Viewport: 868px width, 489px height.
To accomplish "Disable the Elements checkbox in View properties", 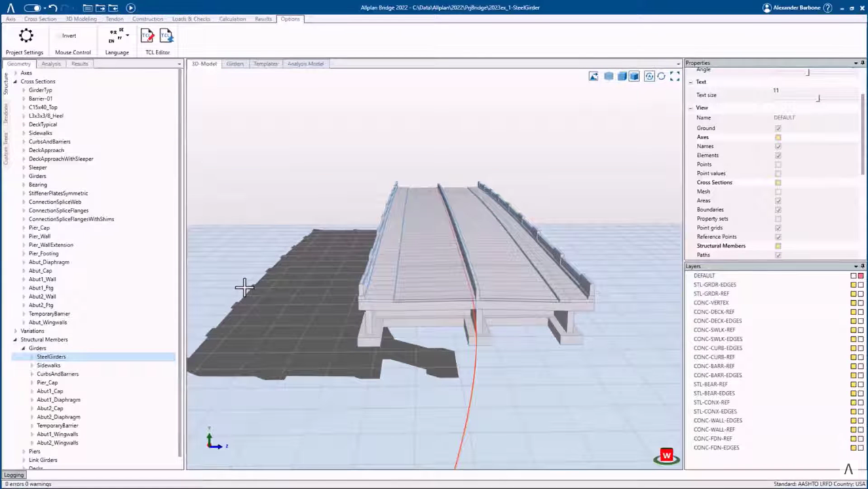I will [x=778, y=155].
